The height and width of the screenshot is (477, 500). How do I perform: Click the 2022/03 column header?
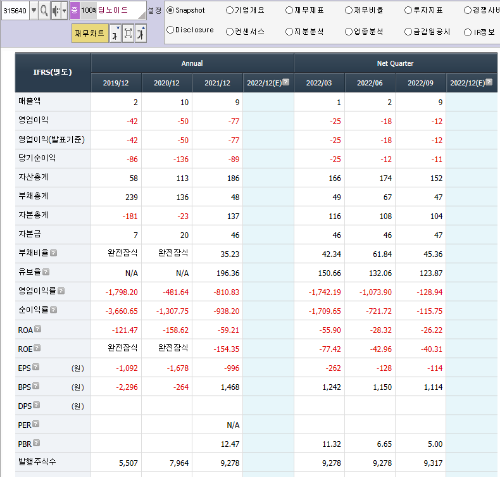[x=319, y=83]
